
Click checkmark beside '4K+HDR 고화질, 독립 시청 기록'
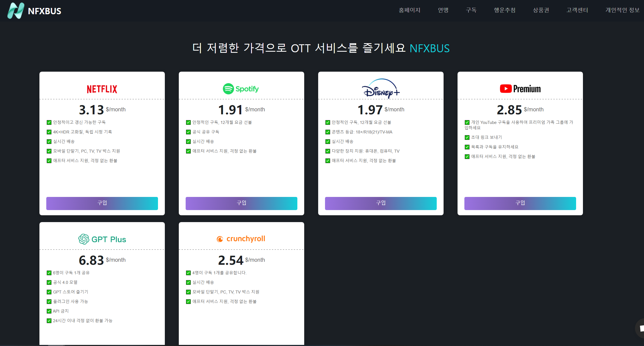pyautogui.click(x=49, y=132)
